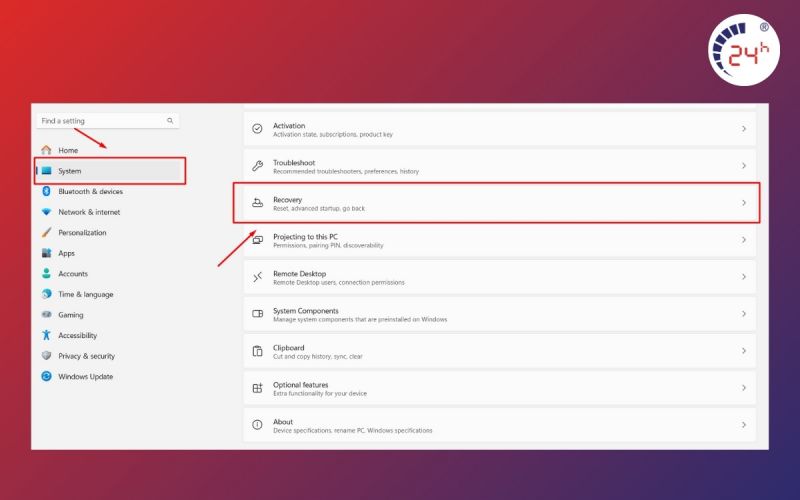This screenshot has height=500, width=800.
Task: Click the Bluetooth & devices icon
Action: coord(46,191)
